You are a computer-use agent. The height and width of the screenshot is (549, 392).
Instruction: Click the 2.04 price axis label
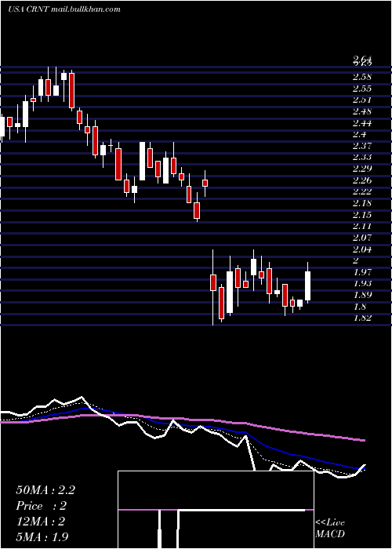coord(362,249)
